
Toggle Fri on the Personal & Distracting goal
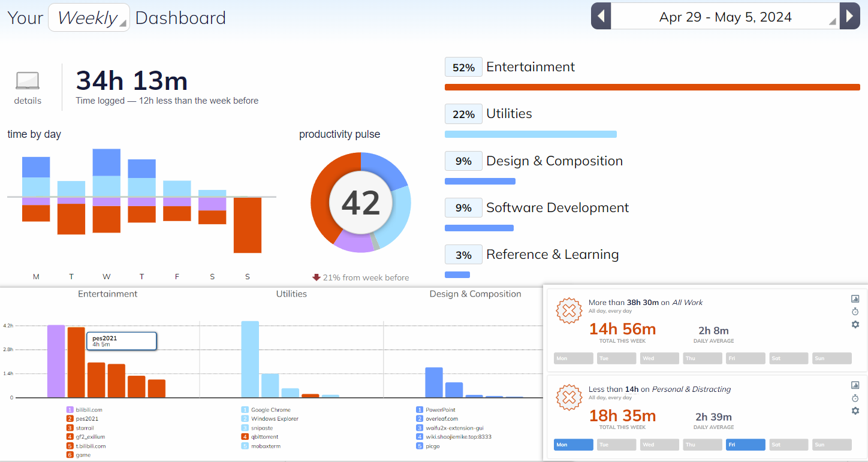(745, 445)
